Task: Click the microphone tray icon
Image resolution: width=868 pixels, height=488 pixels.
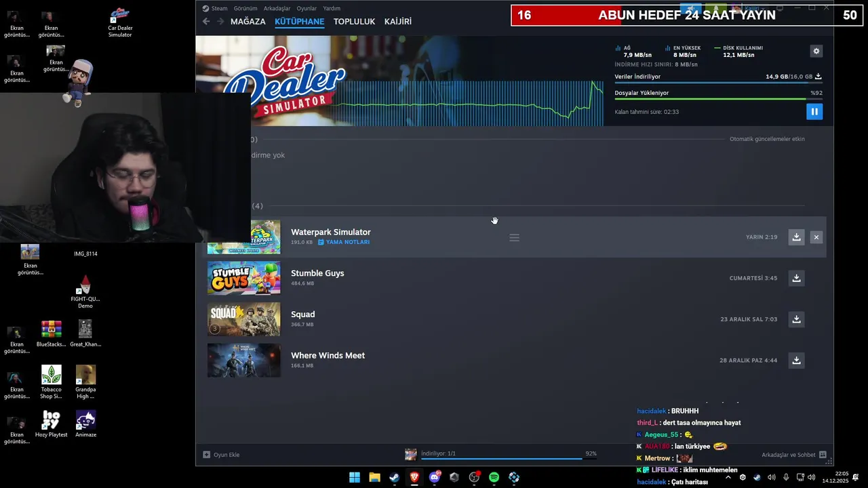Action: (786, 477)
